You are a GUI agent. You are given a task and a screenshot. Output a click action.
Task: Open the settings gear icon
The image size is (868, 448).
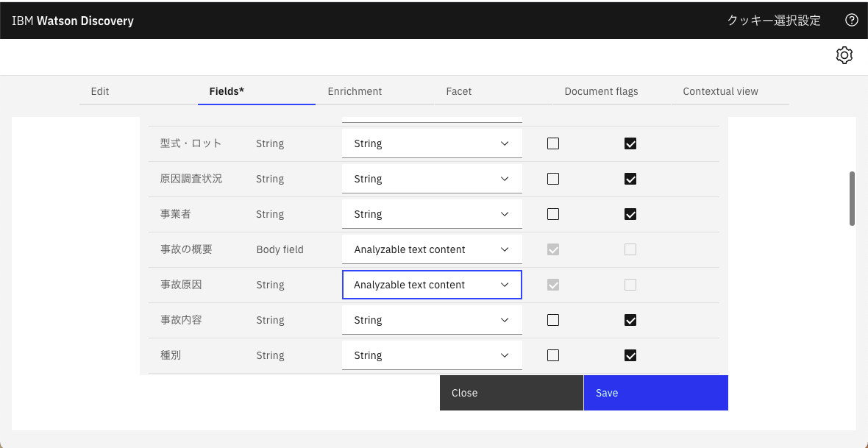[844, 55]
